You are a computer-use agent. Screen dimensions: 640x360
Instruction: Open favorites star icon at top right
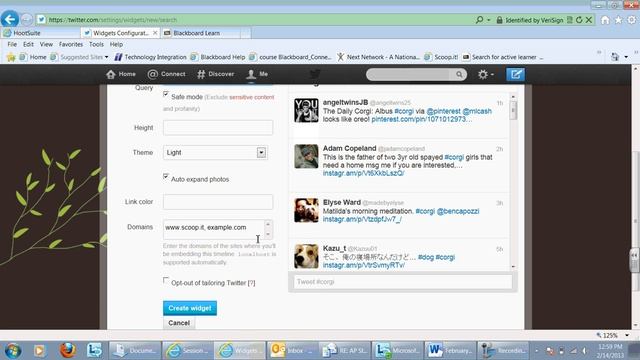point(618,20)
